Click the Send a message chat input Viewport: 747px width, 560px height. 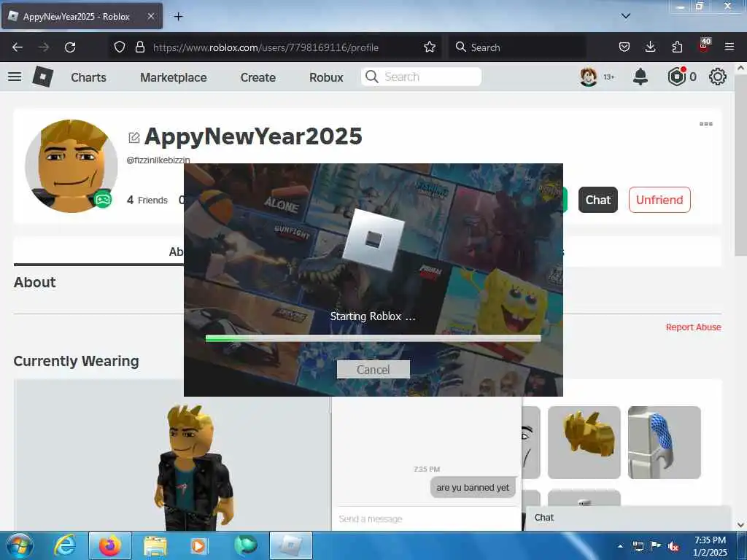(x=426, y=518)
